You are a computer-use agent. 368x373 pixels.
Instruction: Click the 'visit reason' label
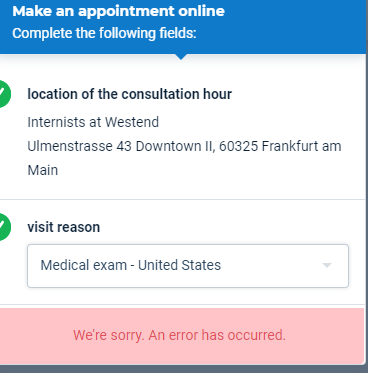coord(64,227)
